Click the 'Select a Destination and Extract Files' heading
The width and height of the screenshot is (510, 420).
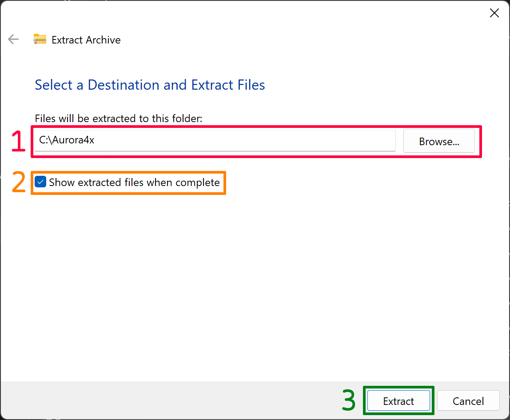[x=150, y=85]
